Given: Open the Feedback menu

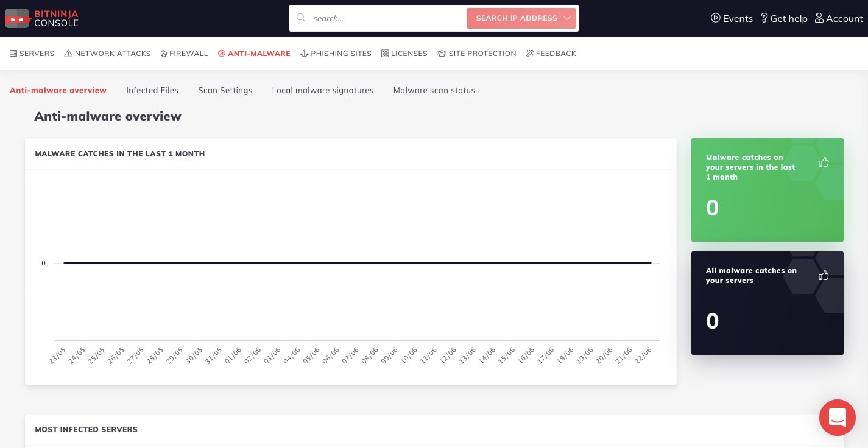Looking at the screenshot, I should pyautogui.click(x=551, y=54).
